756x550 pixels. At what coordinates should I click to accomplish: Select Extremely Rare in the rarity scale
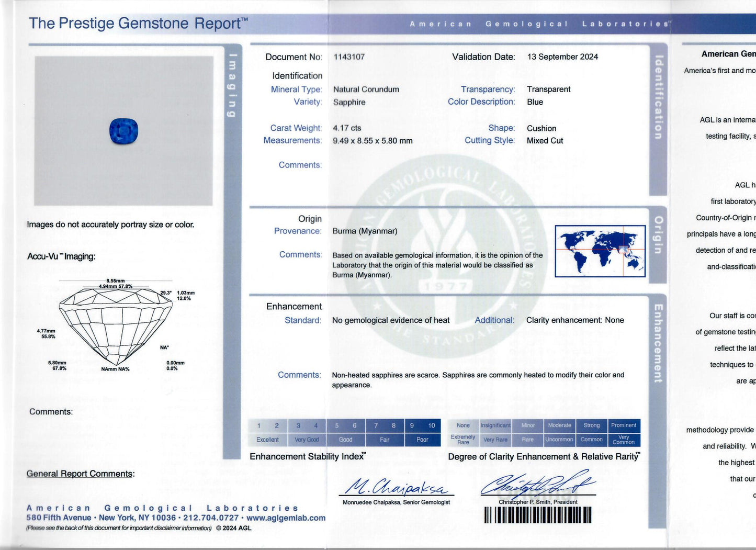click(463, 440)
